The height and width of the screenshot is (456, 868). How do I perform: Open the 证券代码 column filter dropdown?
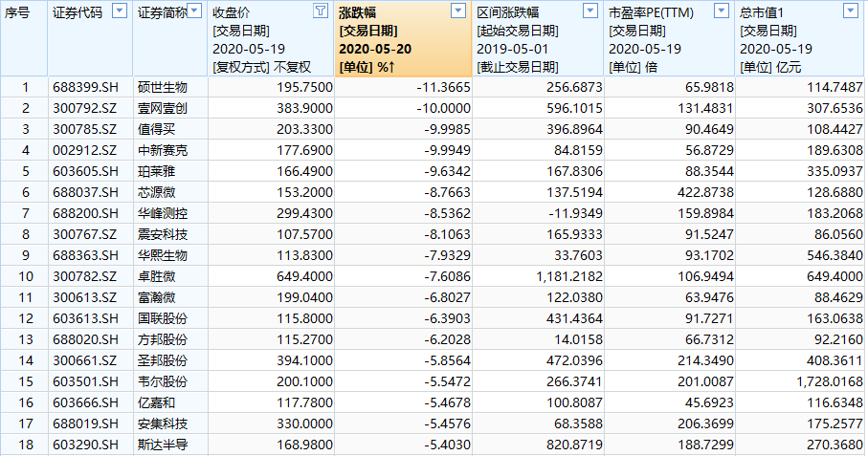pos(119,11)
